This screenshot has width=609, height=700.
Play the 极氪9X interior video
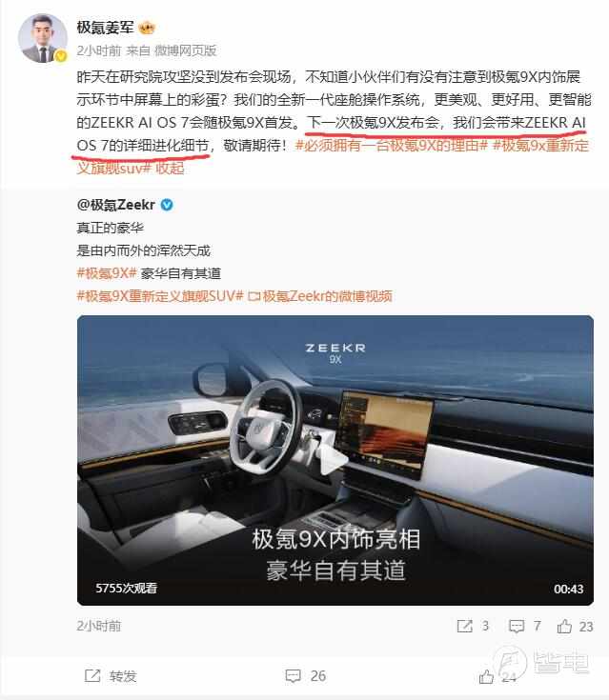(x=335, y=460)
